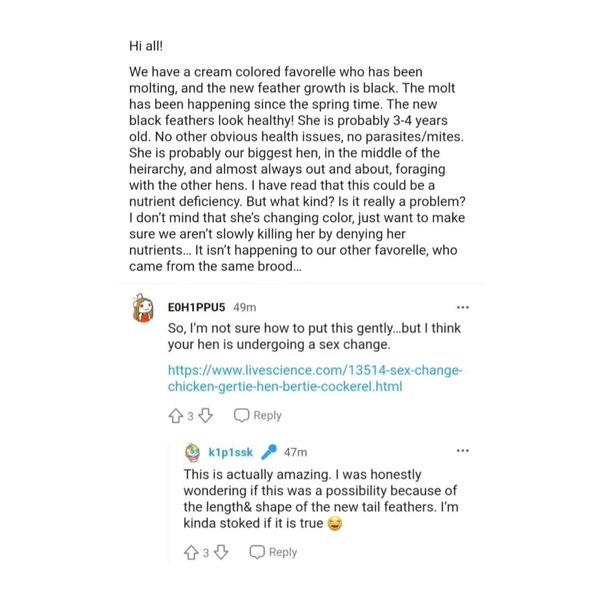600x600 pixels.
Task: Reply to E0H1PPU5's sex change comment
Action: [258, 416]
